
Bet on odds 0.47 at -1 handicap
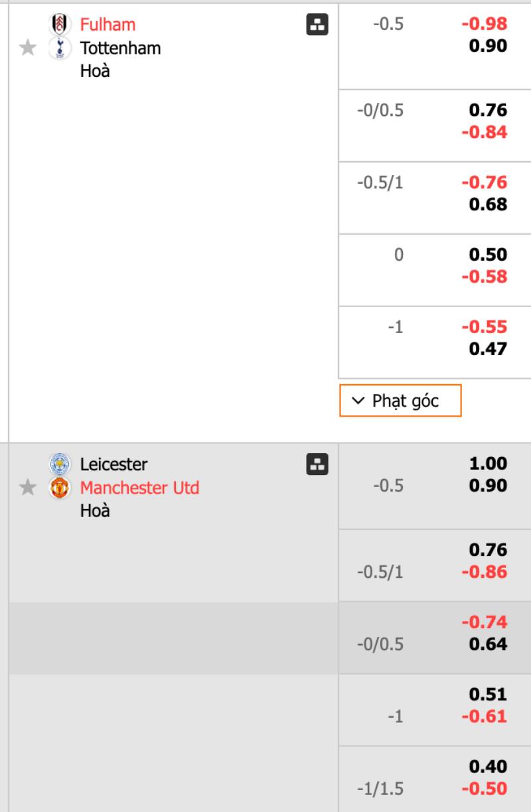(488, 349)
